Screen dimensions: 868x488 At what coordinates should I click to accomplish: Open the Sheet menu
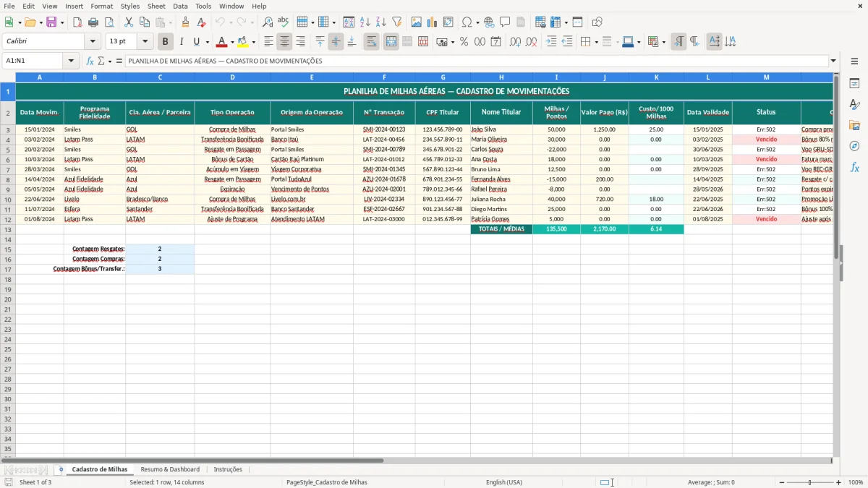(x=156, y=6)
